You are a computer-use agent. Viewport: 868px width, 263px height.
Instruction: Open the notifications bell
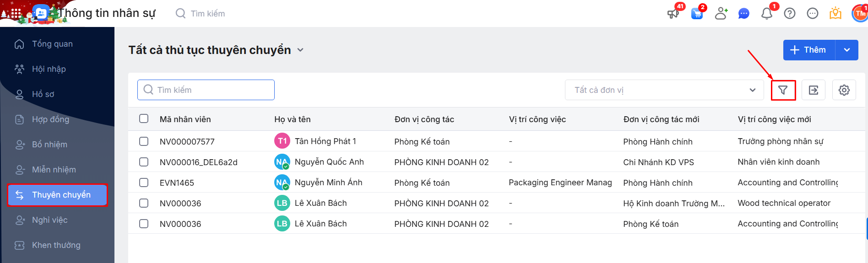click(767, 14)
